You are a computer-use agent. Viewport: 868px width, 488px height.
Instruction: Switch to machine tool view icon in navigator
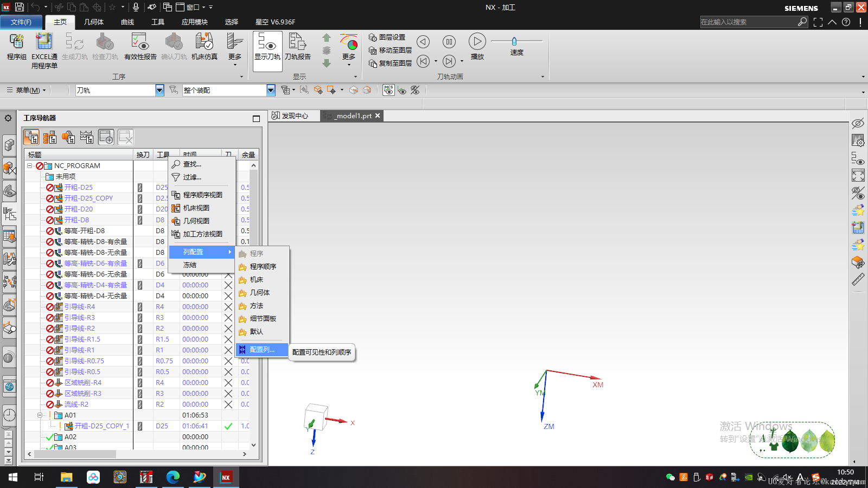(50, 137)
